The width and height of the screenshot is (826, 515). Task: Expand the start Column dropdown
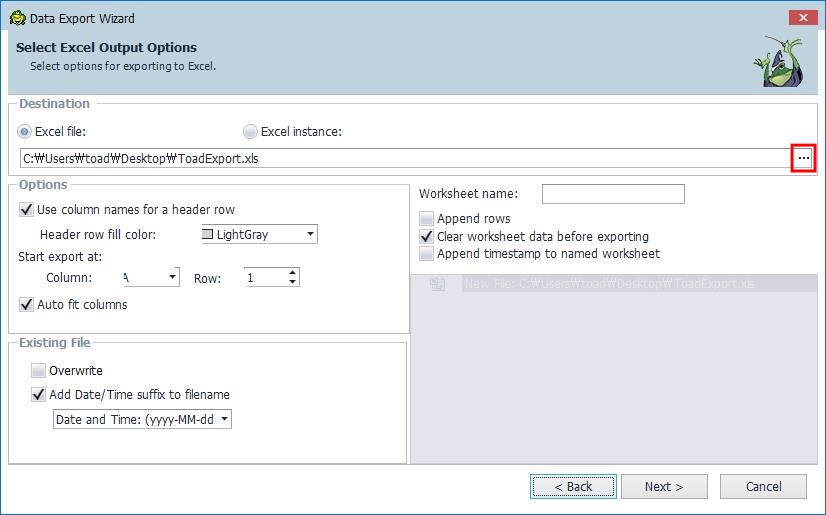(173, 277)
